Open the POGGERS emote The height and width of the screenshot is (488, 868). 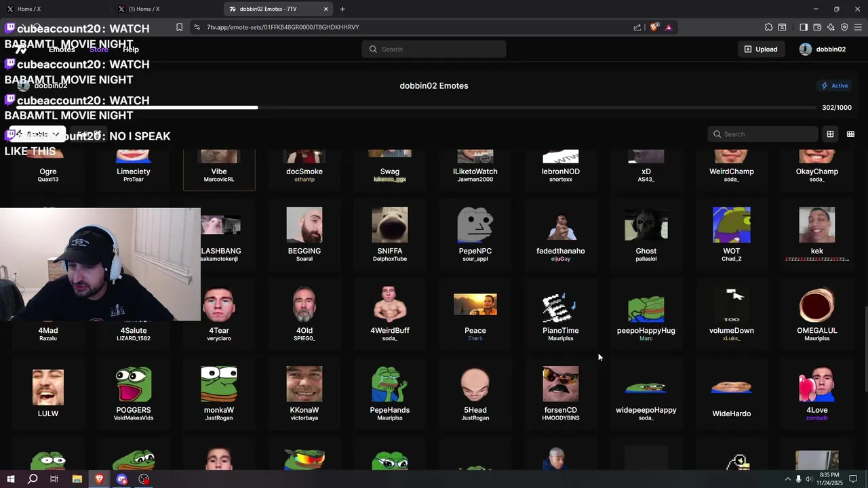(134, 394)
